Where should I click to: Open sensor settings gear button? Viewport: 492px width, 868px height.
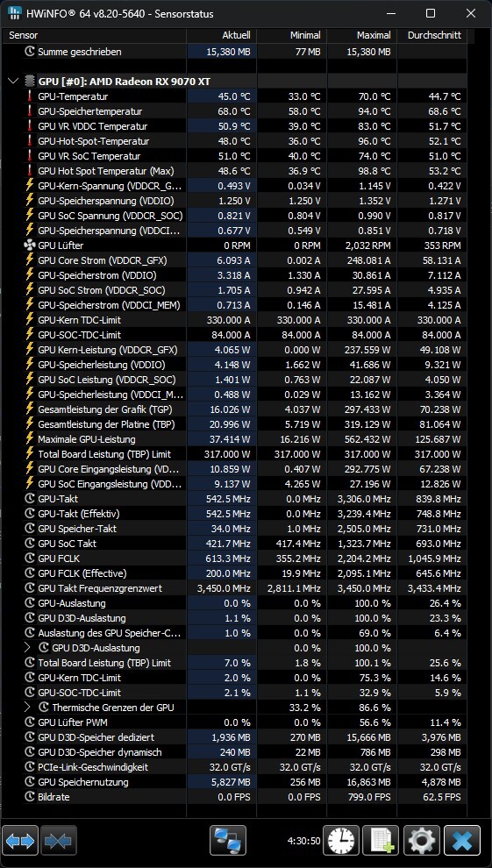point(422,841)
